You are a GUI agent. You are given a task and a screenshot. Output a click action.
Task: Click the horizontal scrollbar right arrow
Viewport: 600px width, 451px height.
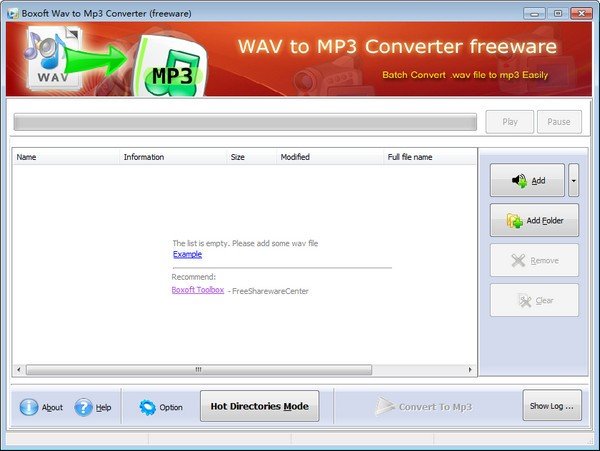470,370
